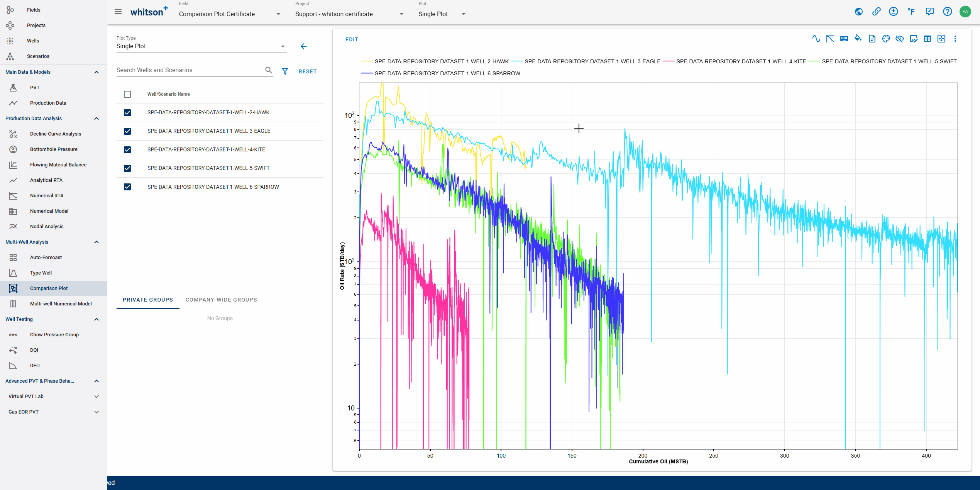Viewport: 980px width, 490px height.
Task: Switch to Company-Wide Groups tab
Action: click(x=221, y=300)
